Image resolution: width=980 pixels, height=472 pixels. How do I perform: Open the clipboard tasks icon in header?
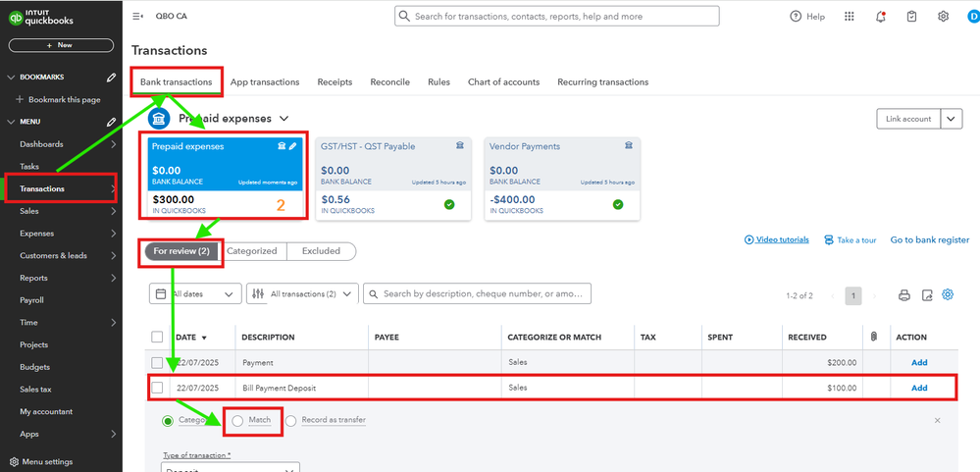point(912,17)
